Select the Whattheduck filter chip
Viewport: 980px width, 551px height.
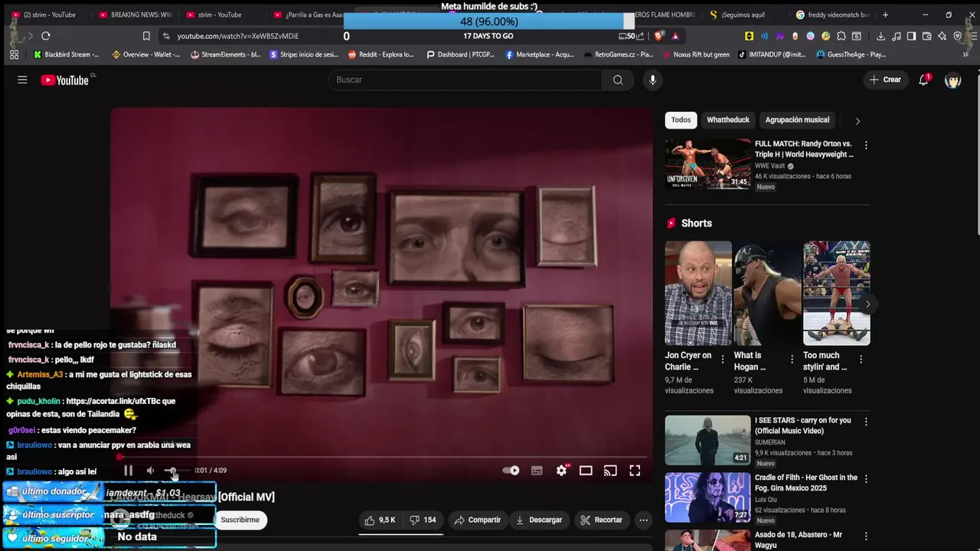tap(728, 120)
